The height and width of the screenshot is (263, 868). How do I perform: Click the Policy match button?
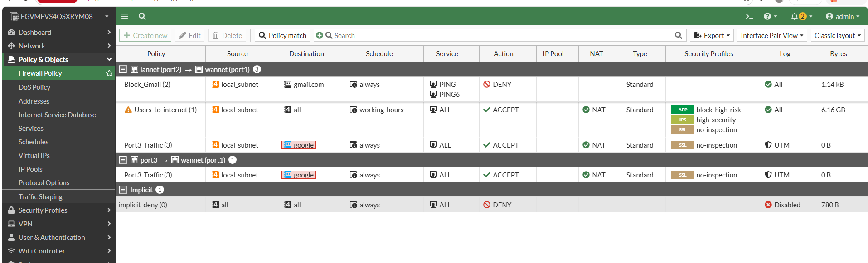coord(282,35)
